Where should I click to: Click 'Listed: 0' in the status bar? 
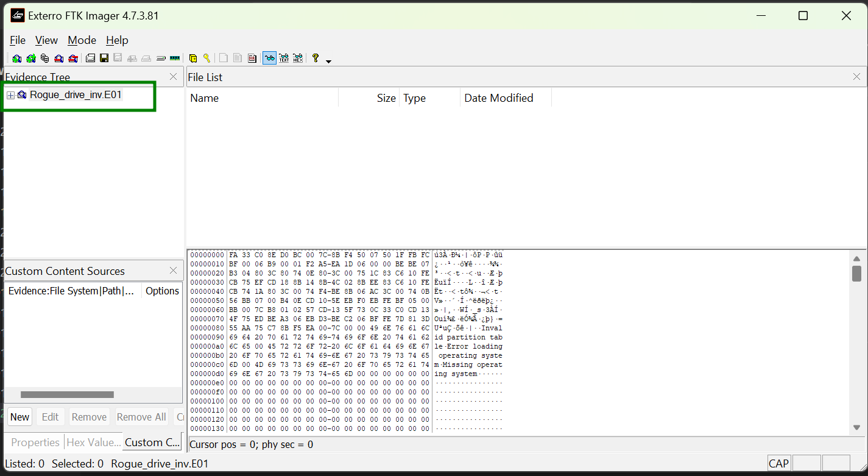(24, 464)
